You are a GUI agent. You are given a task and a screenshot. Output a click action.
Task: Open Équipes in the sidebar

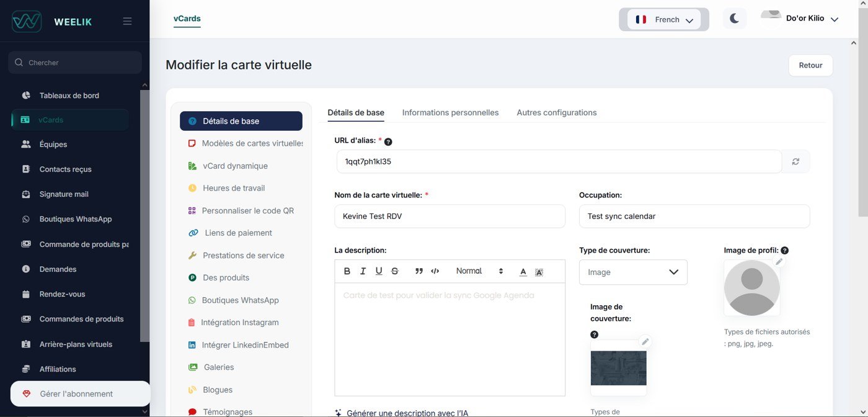point(53,144)
